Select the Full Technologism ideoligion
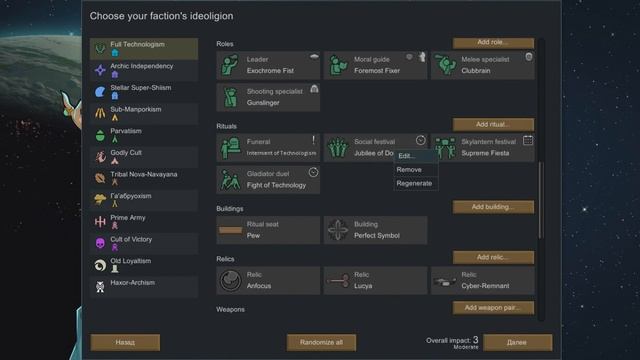This screenshot has height=360, width=640. [144, 49]
